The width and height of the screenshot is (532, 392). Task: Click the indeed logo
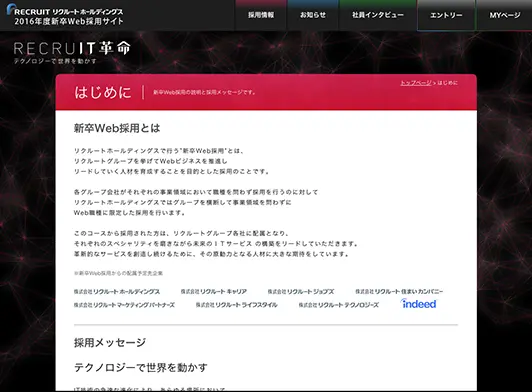click(418, 303)
